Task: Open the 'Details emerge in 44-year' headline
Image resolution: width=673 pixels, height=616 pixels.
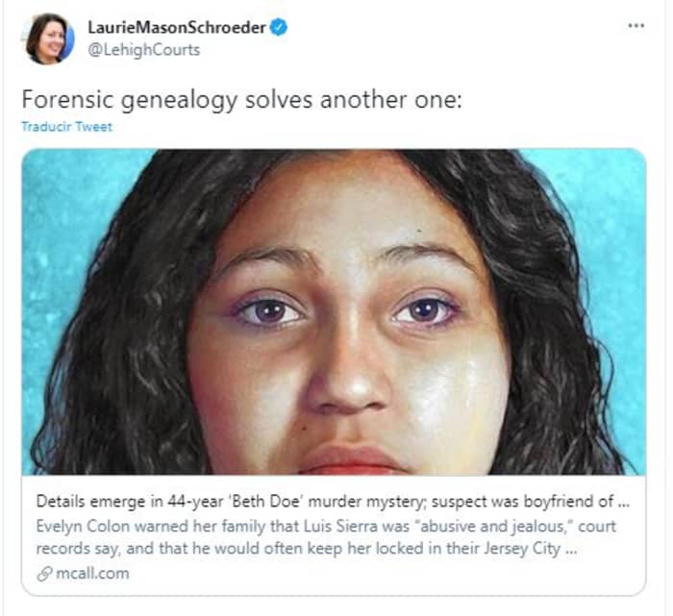Action: [x=333, y=501]
